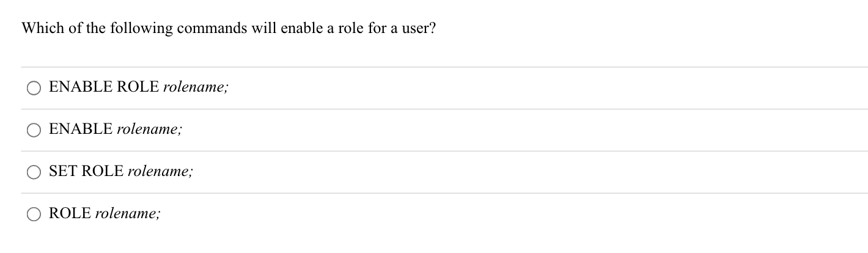Click the word "SET" in SET ROLE option
Screen dimensions: 868x253
pyautogui.click(x=63, y=172)
